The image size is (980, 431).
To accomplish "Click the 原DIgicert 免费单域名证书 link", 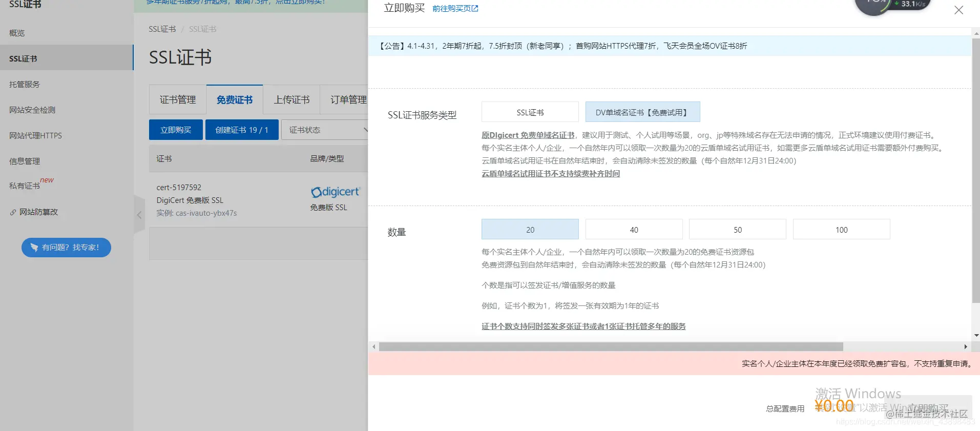I will 528,135.
